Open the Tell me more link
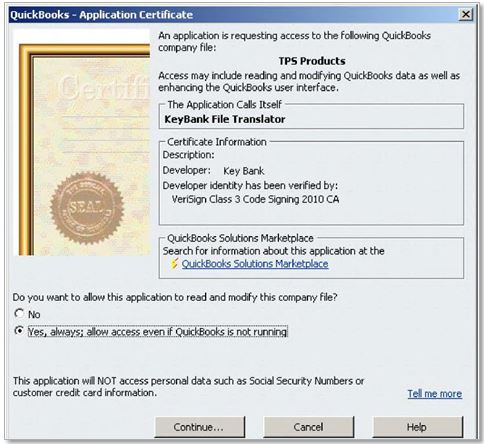484x444 pixels. click(x=435, y=394)
